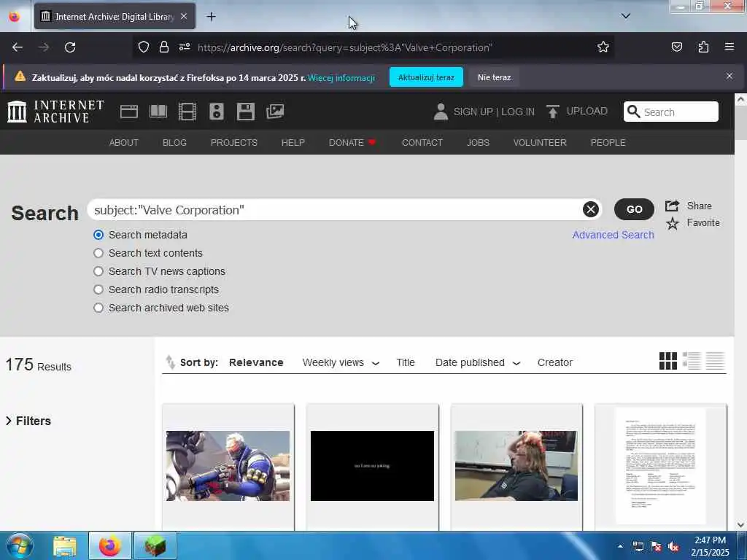Open the Web (Wayback Machine) icon
The image size is (747, 560).
(128, 112)
